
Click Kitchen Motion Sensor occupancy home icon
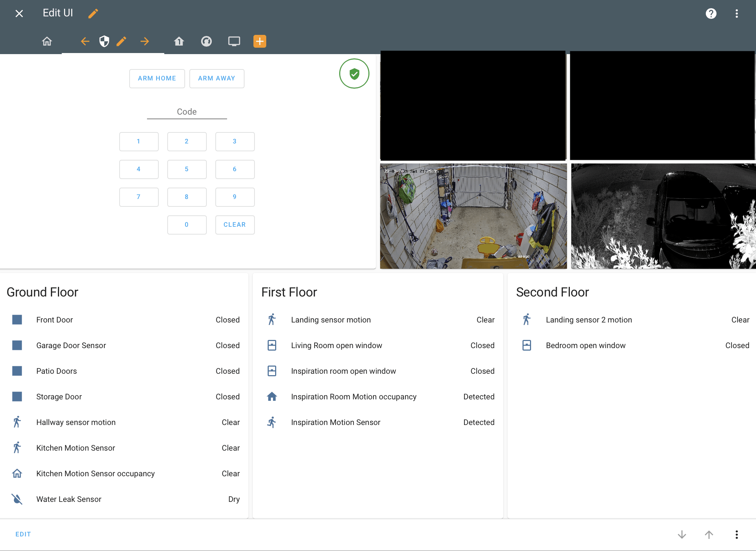[x=17, y=473]
